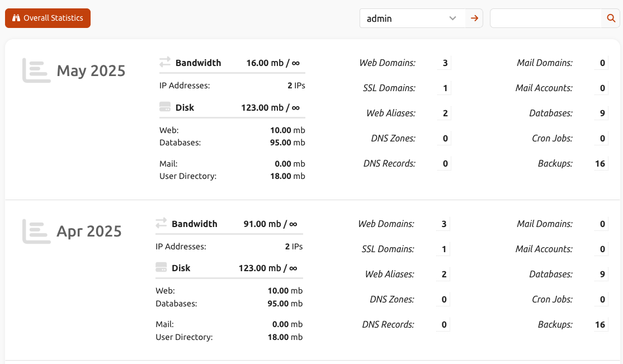Click May 2025 DNS Zones label
The width and height of the screenshot is (623, 364).
tap(393, 138)
